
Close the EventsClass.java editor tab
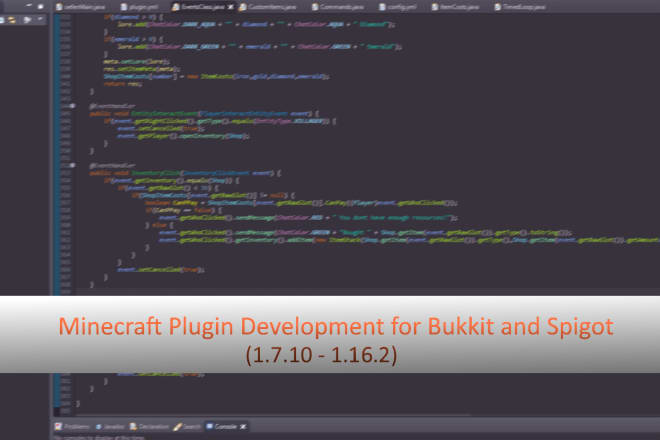pos(231,7)
